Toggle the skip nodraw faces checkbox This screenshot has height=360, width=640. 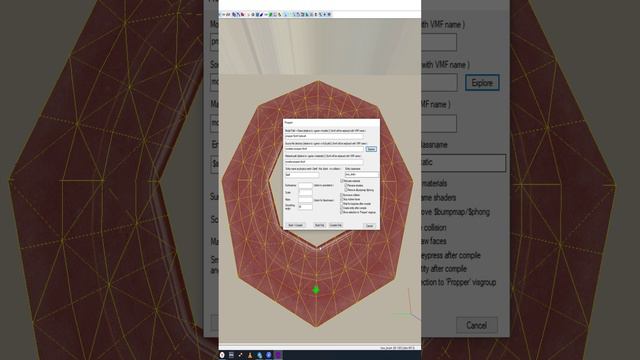[341, 199]
